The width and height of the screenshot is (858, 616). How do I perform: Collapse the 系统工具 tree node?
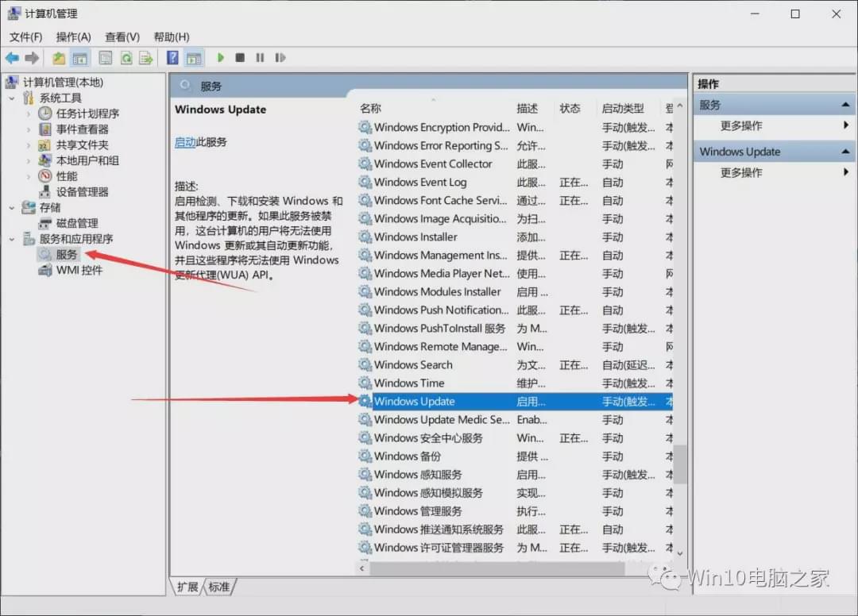point(12,98)
